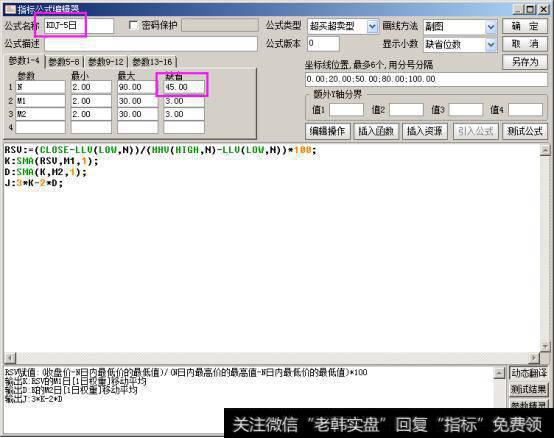Switch to the 参数13-16 tab
Viewport: 554px width, 438px height.
coord(152,62)
